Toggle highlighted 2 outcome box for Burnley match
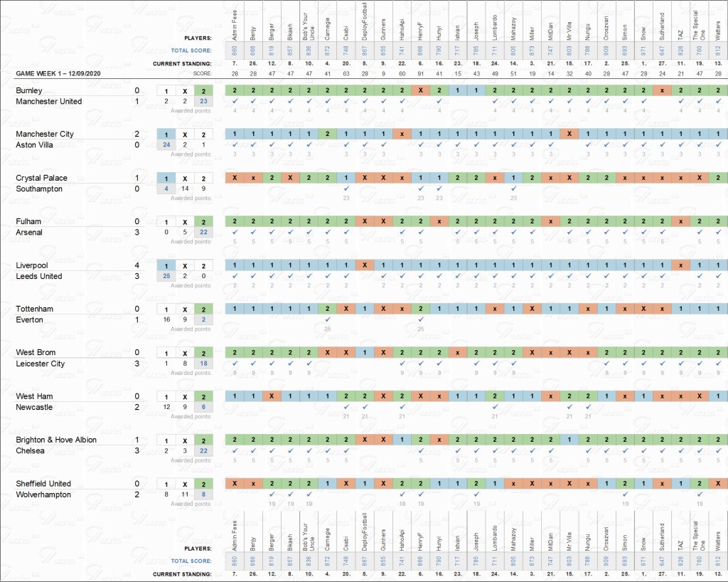The height and width of the screenshot is (582, 728). pyautogui.click(x=203, y=91)
